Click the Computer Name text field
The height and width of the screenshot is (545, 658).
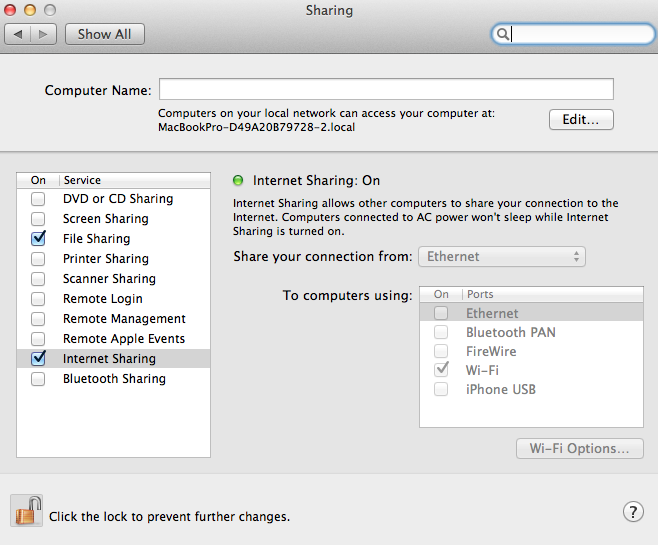point(386,90)
